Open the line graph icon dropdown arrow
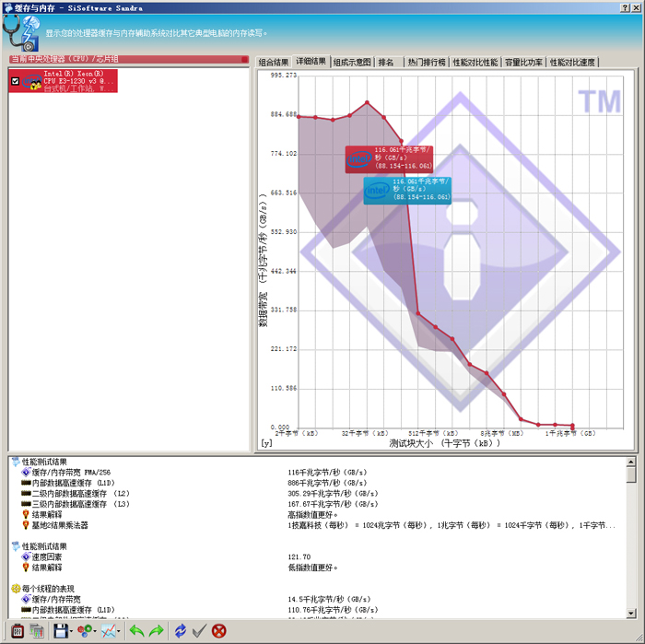Image resolution: width=645 pixels, height=644 pixels. click(119, 631)
